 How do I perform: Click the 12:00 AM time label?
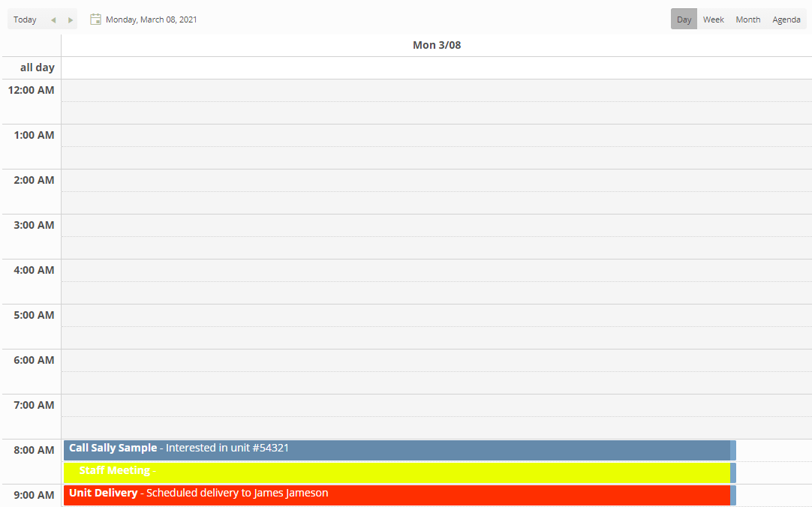tap(31, 90)
